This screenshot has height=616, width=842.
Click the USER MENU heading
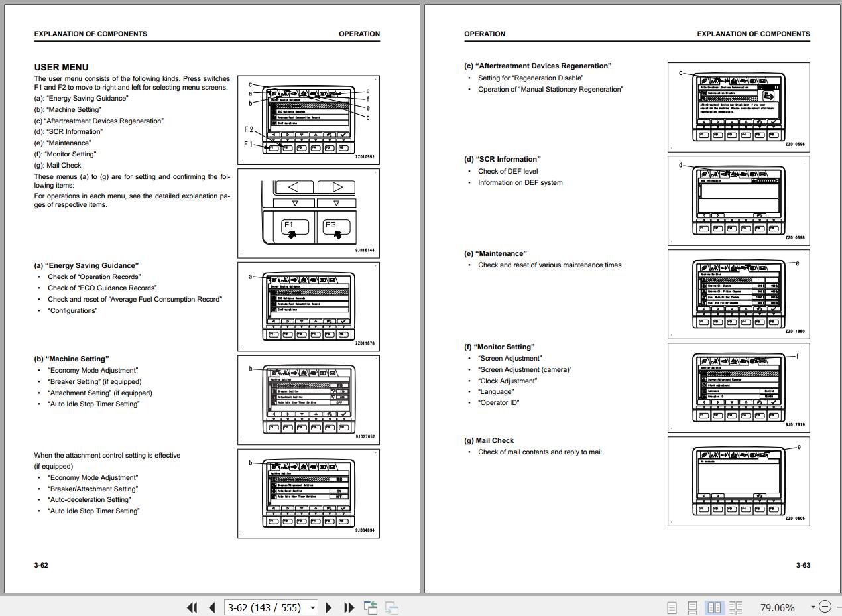(61, 67)
